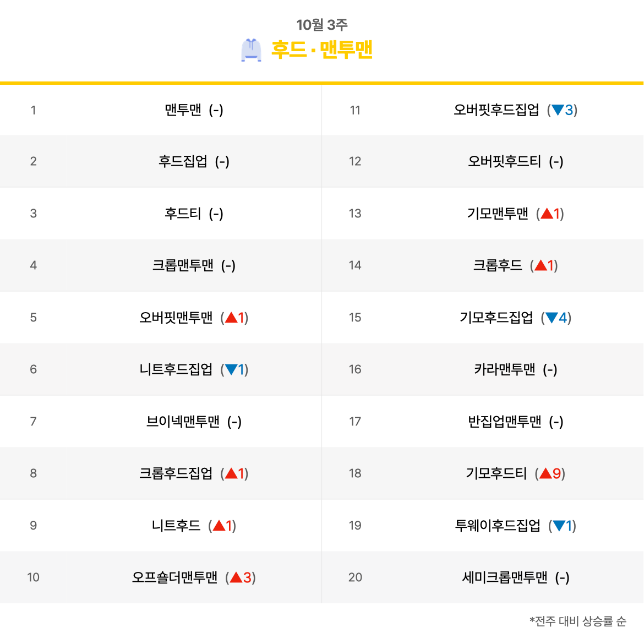Open the rank 1 keyword 맨투맨
The width and height of the screenshot is (644, 644).
coord(183,110)
